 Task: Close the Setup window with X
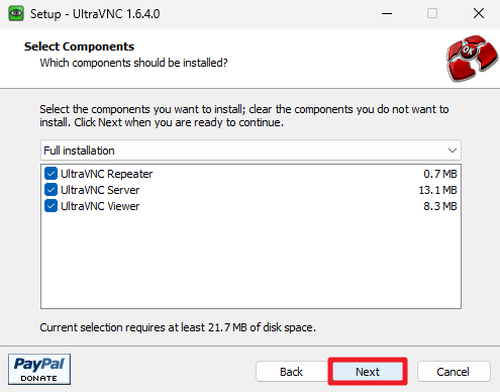click(x=479, y=14)
